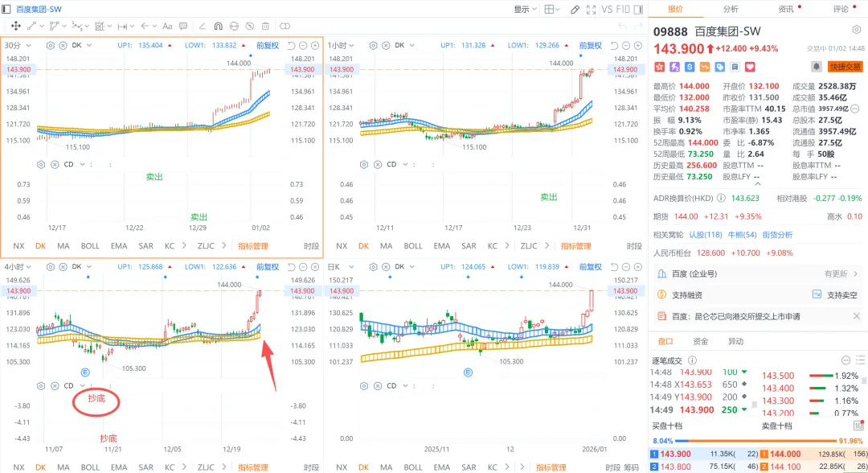
Task: Click the overlapping circles toolbar icon
Action: tap(285, 26)
